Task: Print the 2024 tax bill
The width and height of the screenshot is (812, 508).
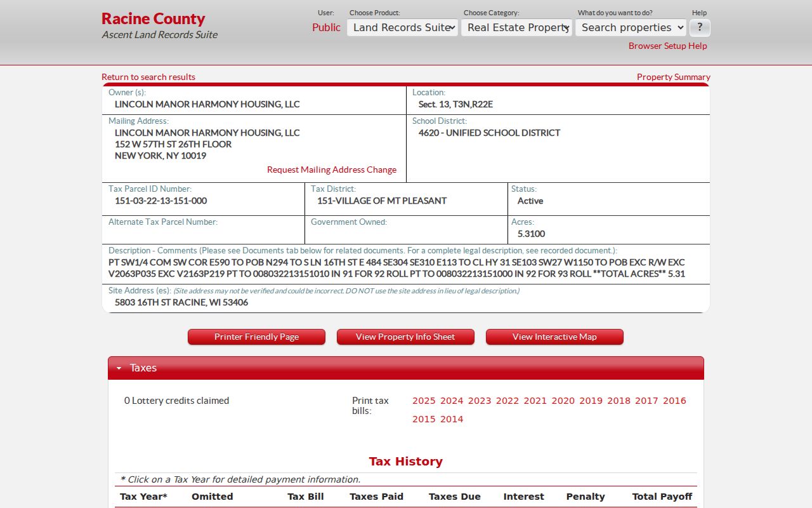Action: tap(452, 401)
